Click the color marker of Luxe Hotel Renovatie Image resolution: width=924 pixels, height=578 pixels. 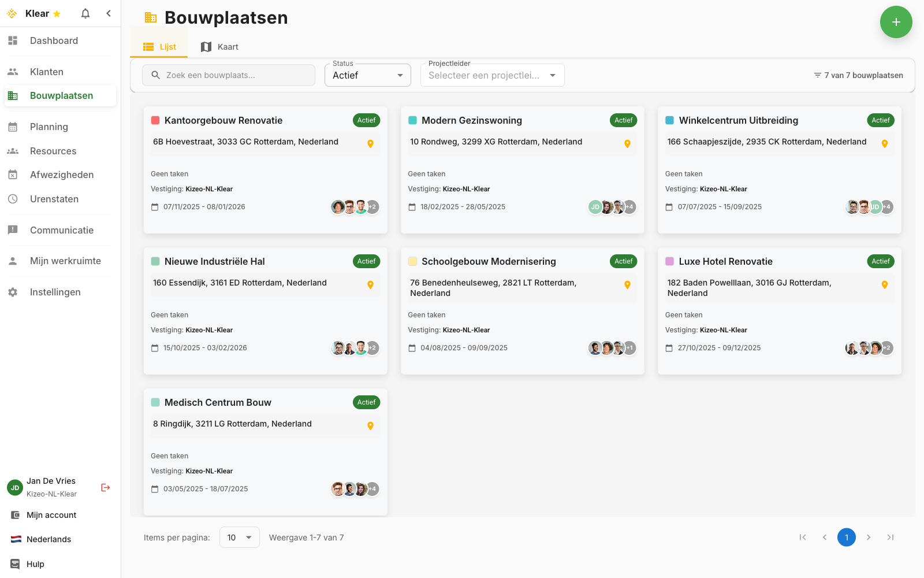669,261
